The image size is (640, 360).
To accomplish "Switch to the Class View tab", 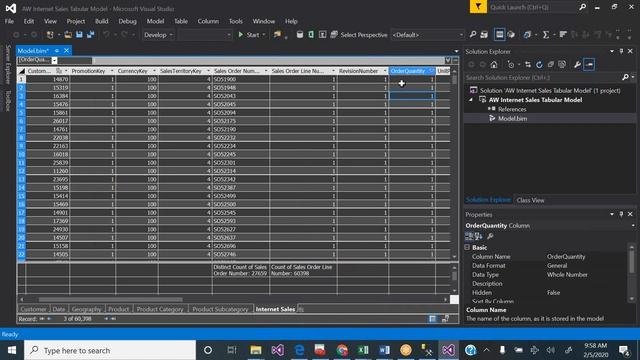I will click(530, 200).
